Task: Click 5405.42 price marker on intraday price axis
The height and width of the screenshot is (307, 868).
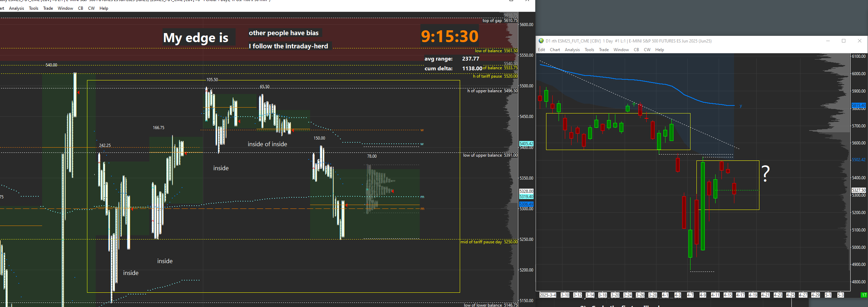Action: [x=526, y=143]
